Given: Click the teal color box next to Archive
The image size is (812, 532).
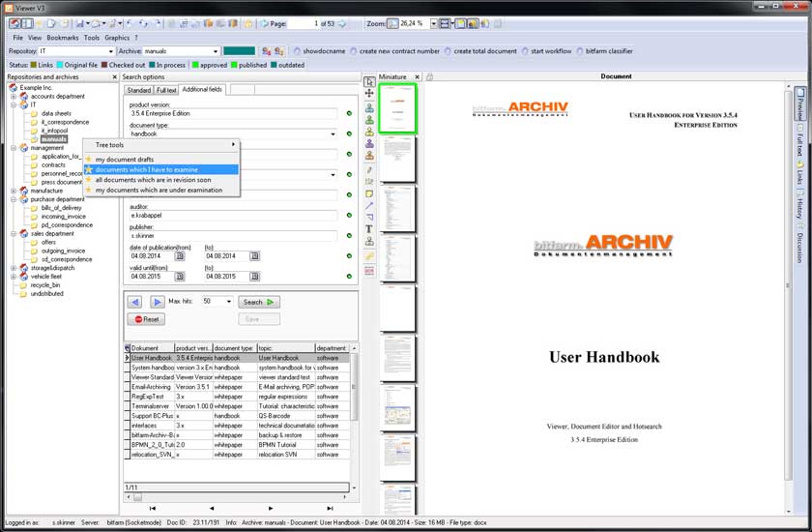Looking at the screenshot, I should [x=240, y=51].
